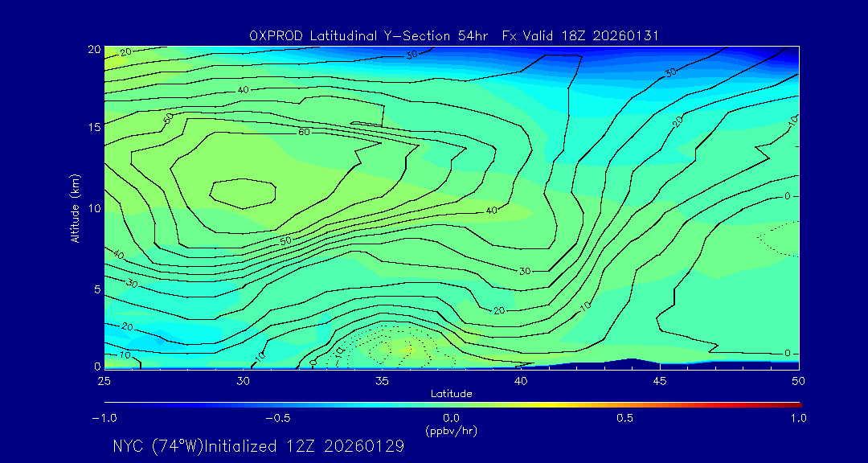This screenshot has height=463, width=868.
Task: Select the (ppbv/hr) units label under colorbar
Action: [452, 431]
